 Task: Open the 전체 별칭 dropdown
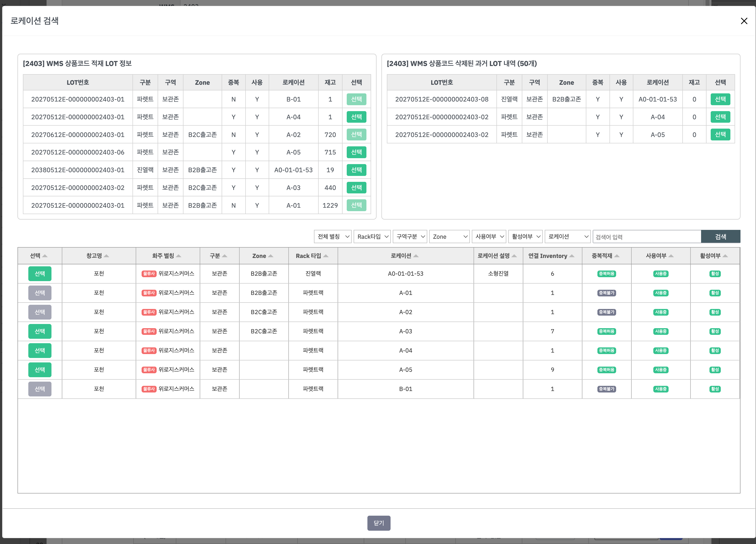(333, 237)
